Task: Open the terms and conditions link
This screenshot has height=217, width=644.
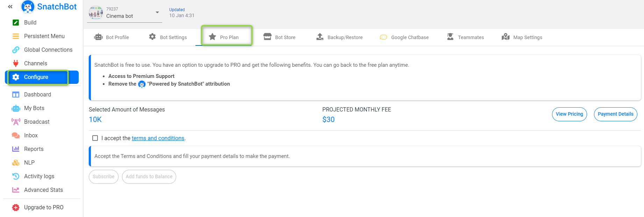Action: (158, 138)
